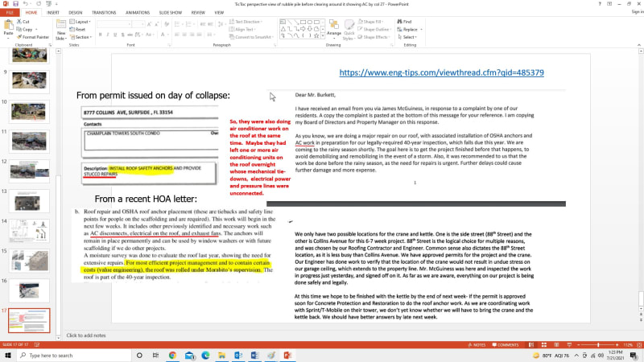The height and width of the screenshot is (362, 644).
Task: Open the Text Direction dropdown
Action: coord(246,22)
